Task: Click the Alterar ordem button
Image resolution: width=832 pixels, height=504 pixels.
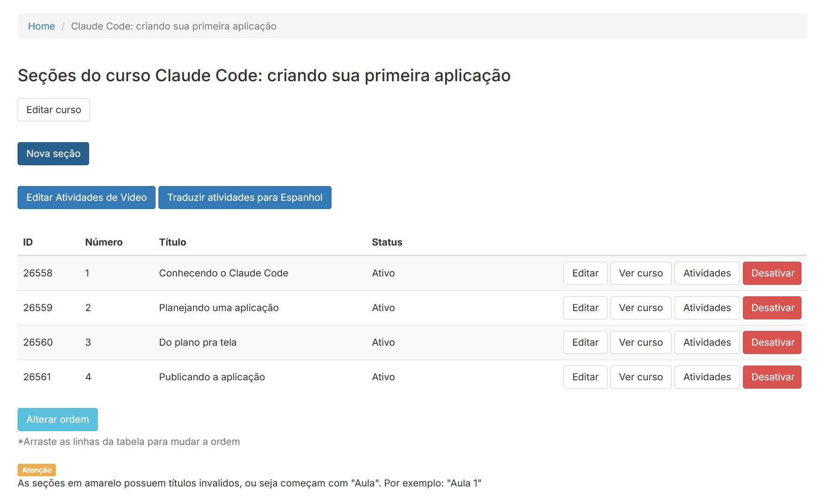Action: tap(58, 420)
